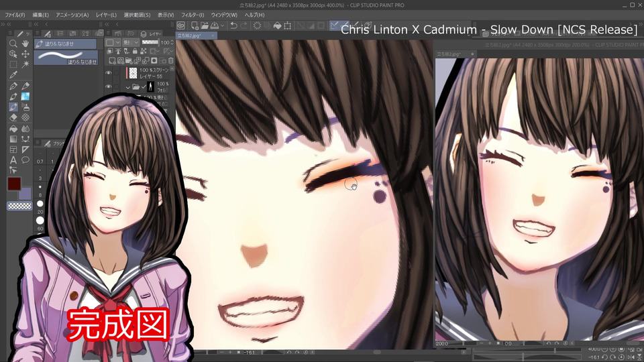Select the Operation object tool
This screenshot has height=362, width=644.
[13, 54]
